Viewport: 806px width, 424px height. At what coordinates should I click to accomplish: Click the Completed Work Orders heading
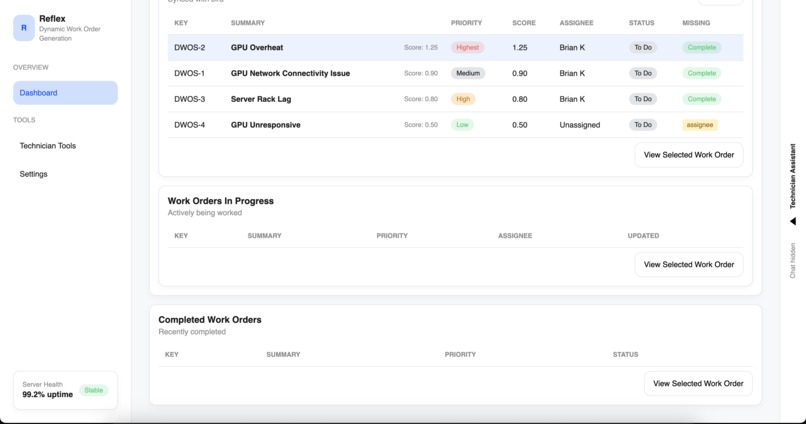(x=210, y=320)
